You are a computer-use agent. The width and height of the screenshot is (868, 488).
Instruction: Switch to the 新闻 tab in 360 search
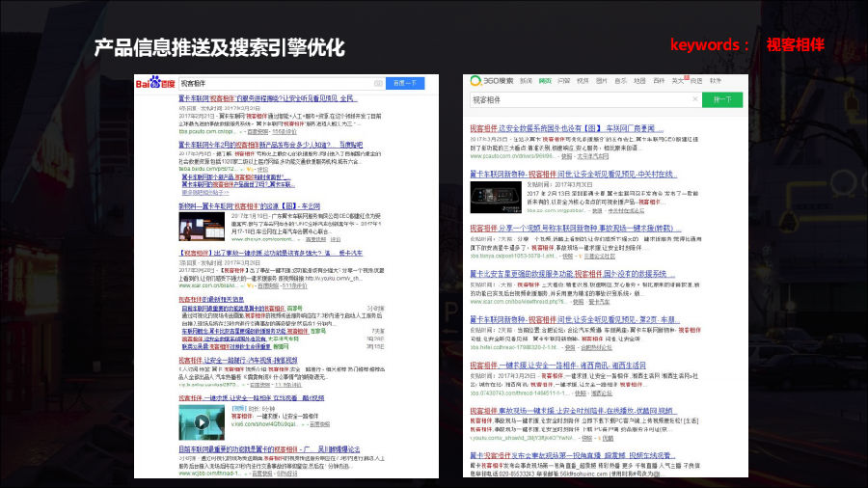[x=527, y=81]
